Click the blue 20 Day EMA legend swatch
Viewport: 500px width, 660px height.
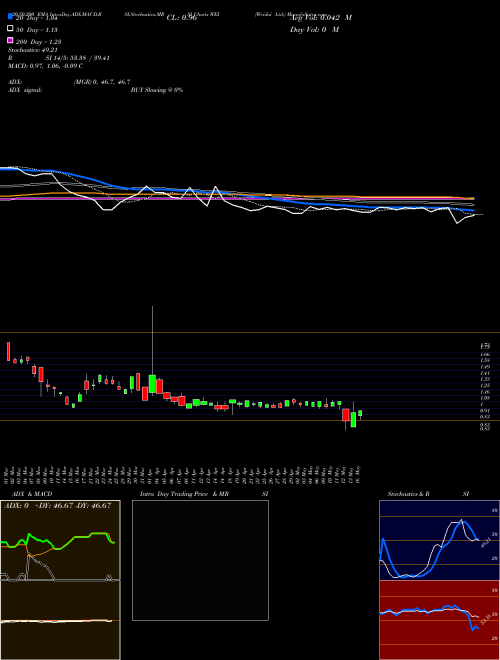pos(10,16)
